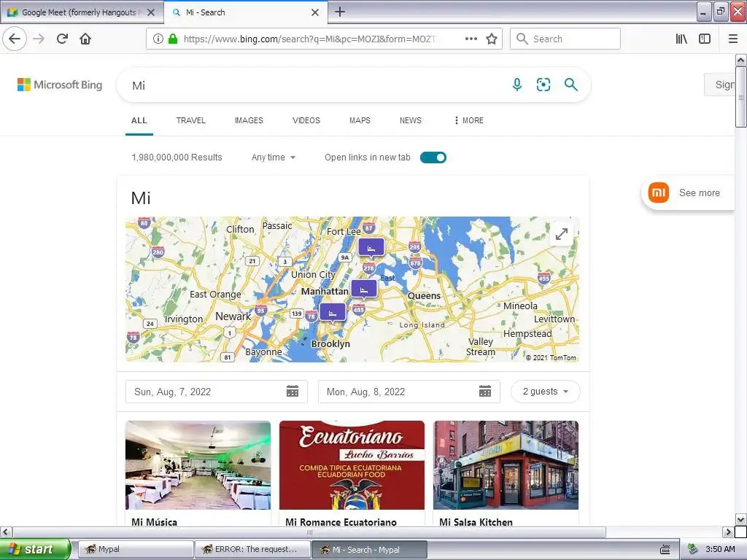This screenshot has width=747, height=560.
Task: Open Mi Música listing
Action: [155, 522]
